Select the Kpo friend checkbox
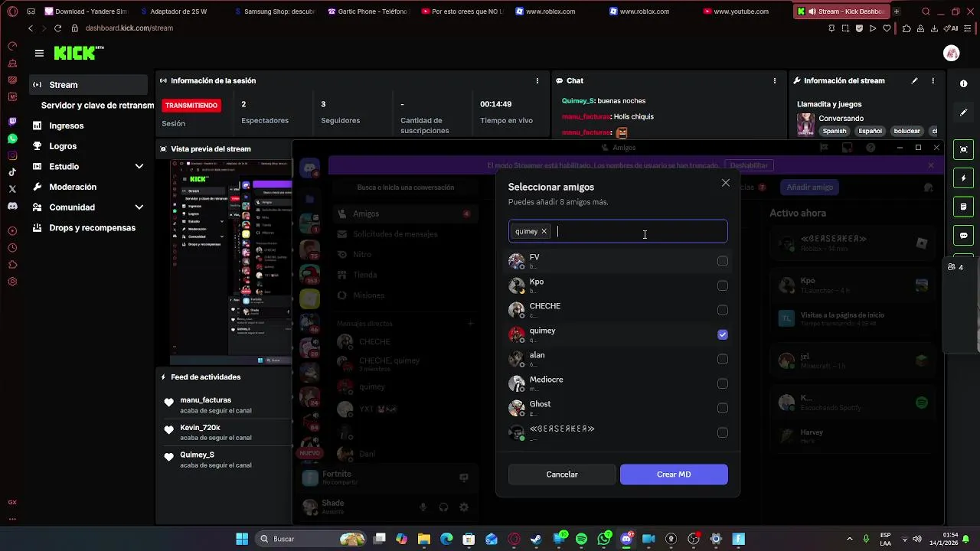Image resolution: width=980 pixels, height=551 pixels. [x=722, y=286]
